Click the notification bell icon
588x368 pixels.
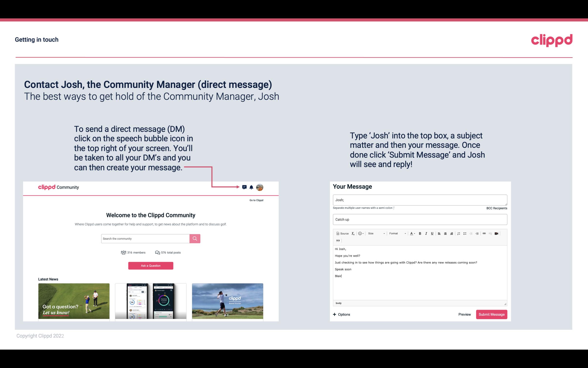252,187
